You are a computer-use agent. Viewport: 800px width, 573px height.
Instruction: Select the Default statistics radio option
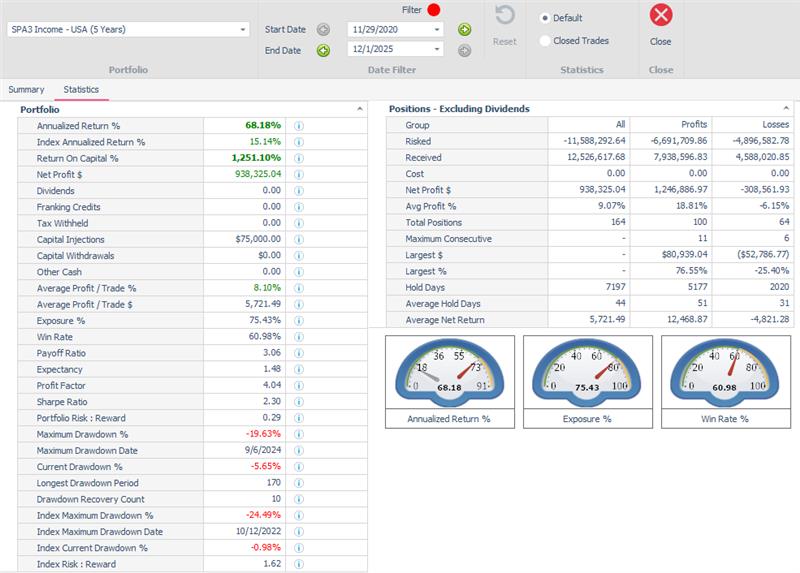[545, 18]
